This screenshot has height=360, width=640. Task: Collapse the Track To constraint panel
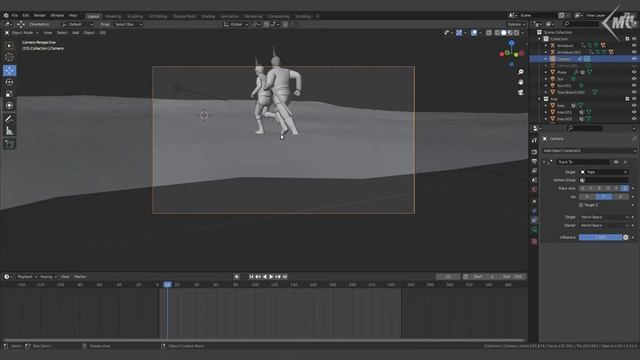click(x=544, y=162)
